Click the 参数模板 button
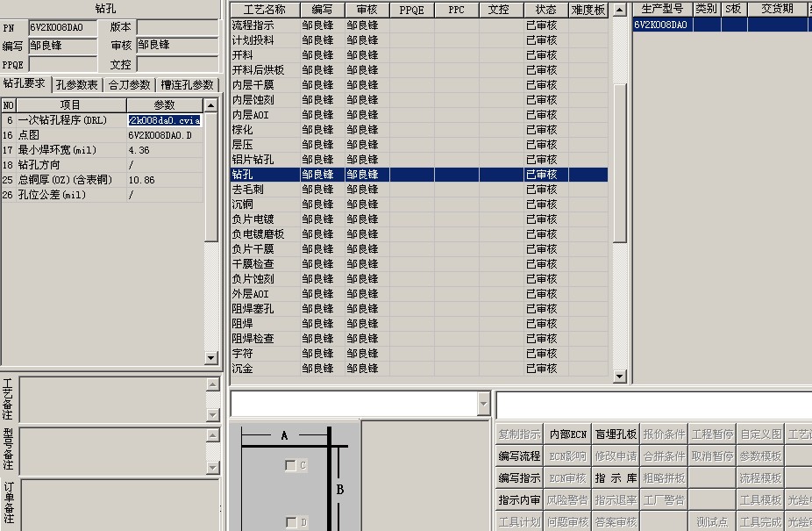The height and width of the screenshot is (531, 812). (x=760, y=456)
